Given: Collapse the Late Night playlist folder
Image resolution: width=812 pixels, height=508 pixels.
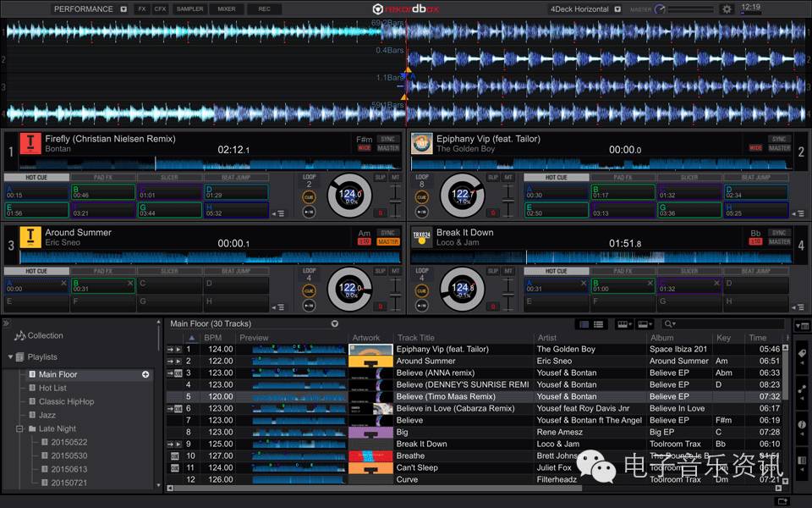Looking at the screenshot, I should (x=19, y=429).
